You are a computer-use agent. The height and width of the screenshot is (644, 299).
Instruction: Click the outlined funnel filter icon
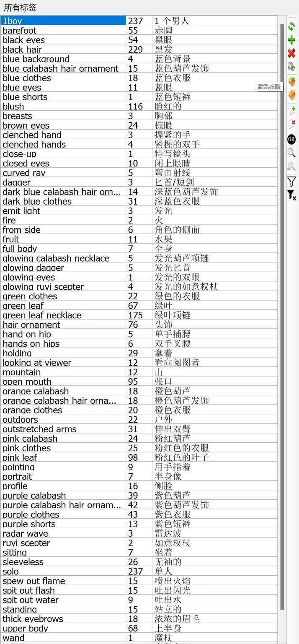291,182
